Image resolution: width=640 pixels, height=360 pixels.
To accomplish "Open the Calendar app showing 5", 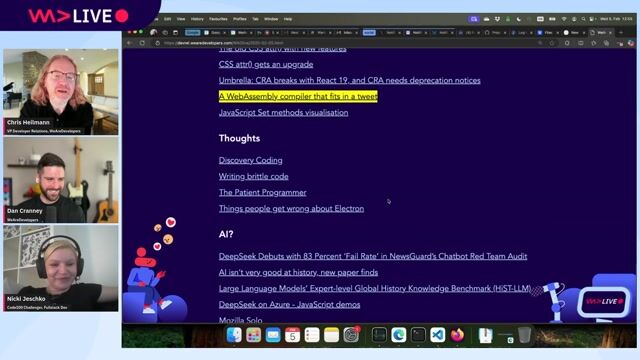I will [292, 335].
